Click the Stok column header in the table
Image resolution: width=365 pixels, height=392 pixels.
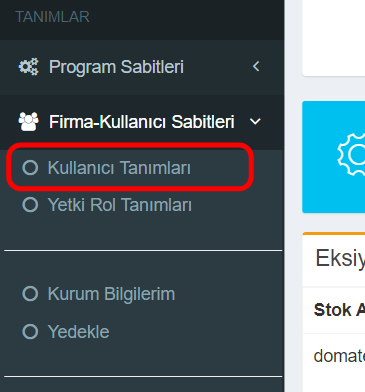[x=339, y=310]
